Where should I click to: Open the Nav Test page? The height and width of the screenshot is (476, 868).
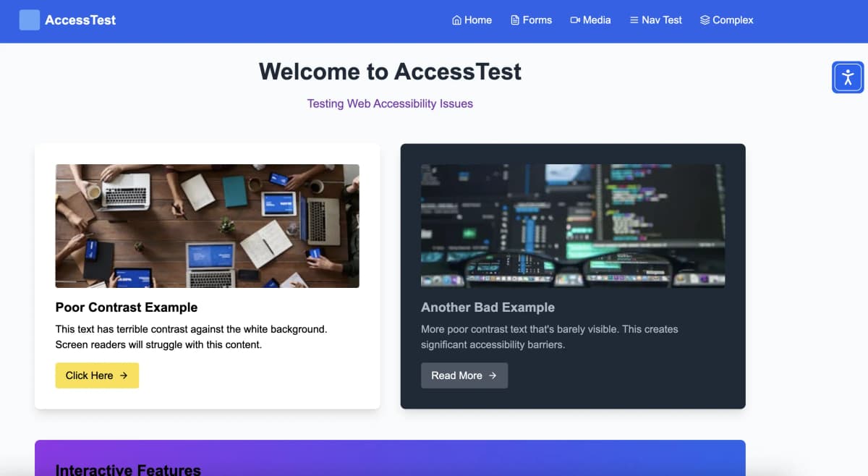[x=656, y=20]
